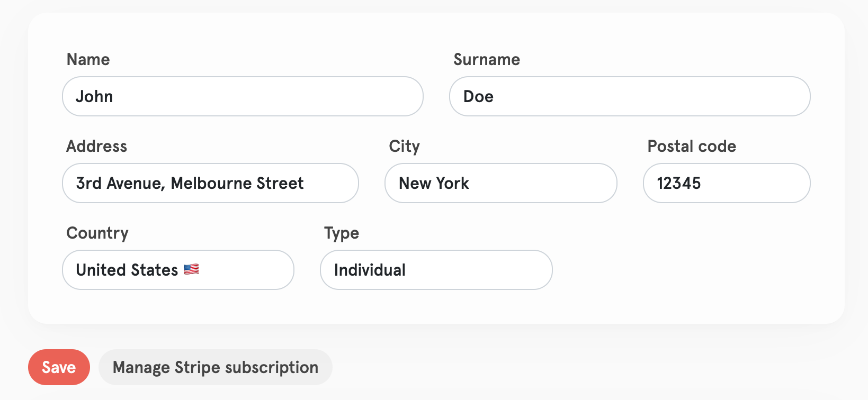Focus the Surname field containing Doe
This screenshot has height=400, width=868.
click(x=630, y=96)
